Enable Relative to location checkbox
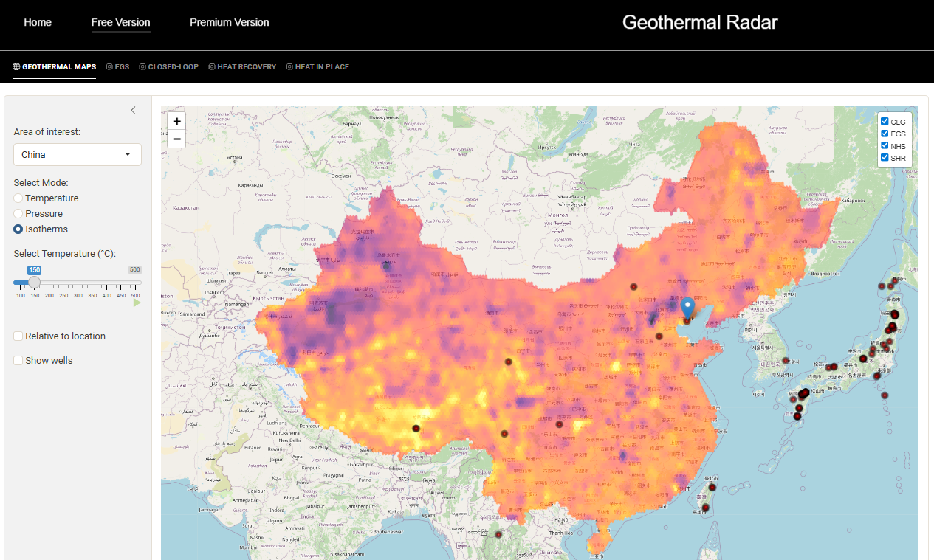 coord(18,336)
